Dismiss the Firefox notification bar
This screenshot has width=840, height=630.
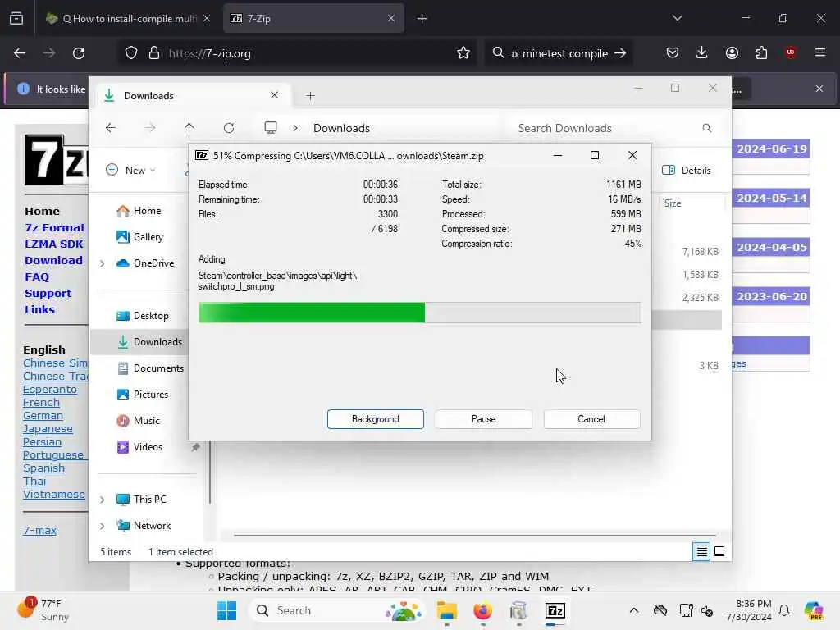(x=819, y=89)
